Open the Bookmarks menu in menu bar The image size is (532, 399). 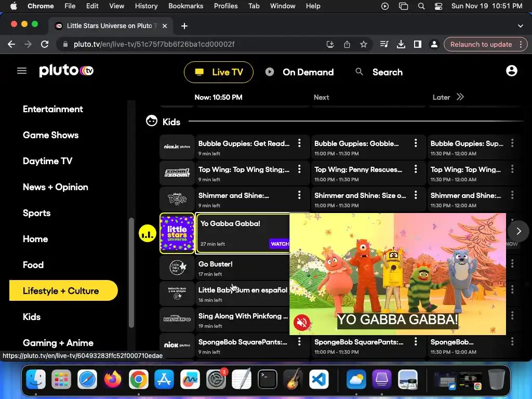pos(185,6)
